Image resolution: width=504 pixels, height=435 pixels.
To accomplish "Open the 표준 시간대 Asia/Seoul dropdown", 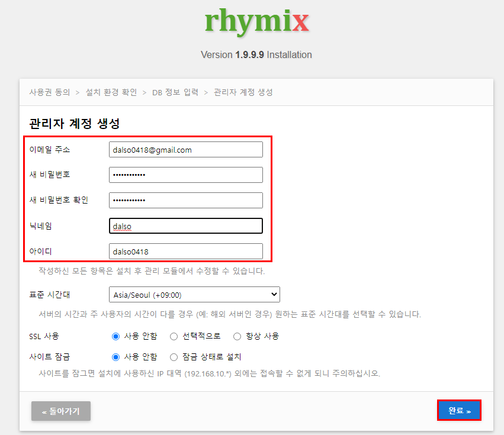I will (194, 295).
